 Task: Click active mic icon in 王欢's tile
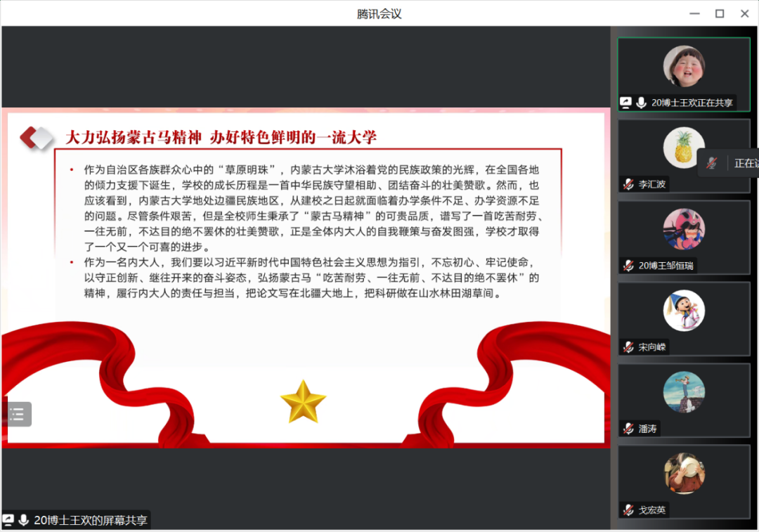pyautogui.click(x=642, y=103)
